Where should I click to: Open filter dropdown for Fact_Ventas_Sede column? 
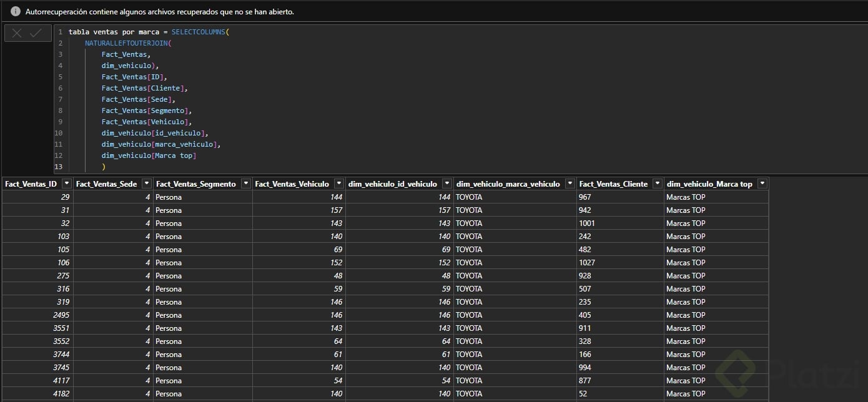point(147,184)
